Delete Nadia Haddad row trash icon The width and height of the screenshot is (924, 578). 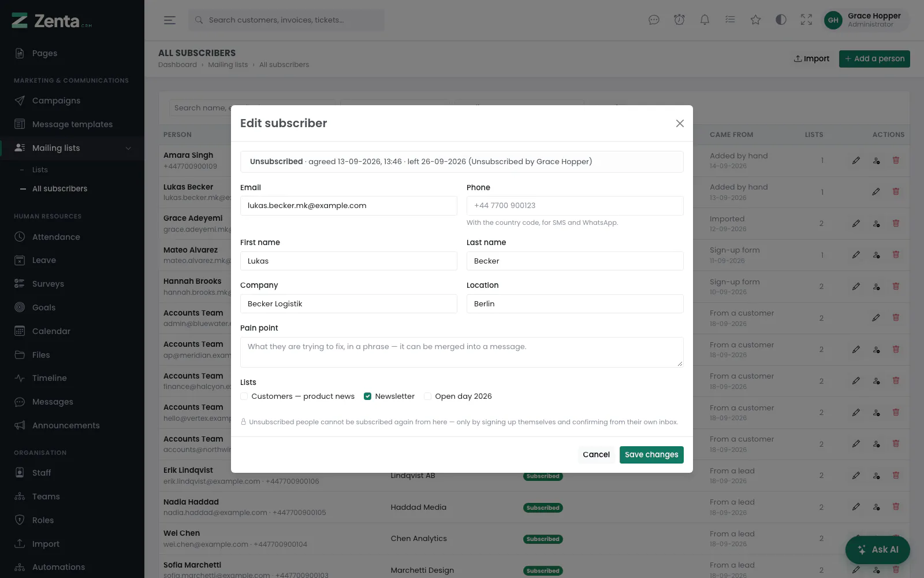(896, 507)
